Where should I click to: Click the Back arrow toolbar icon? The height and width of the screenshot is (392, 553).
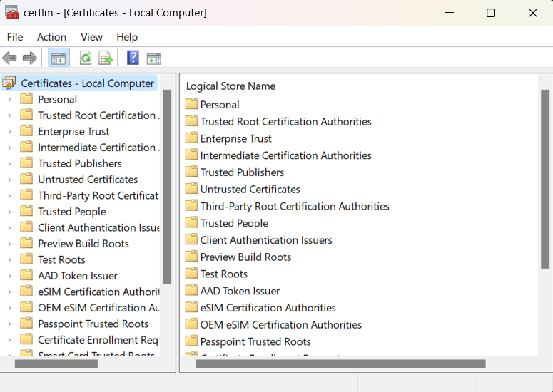pyautogui.click(x=10, y=58)
